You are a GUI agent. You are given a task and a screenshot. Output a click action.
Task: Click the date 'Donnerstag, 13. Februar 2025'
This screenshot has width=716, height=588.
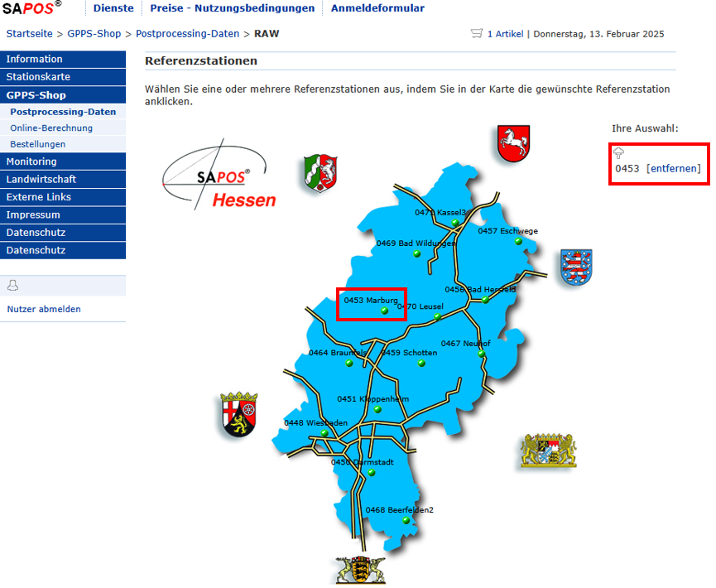click(598, 34)
